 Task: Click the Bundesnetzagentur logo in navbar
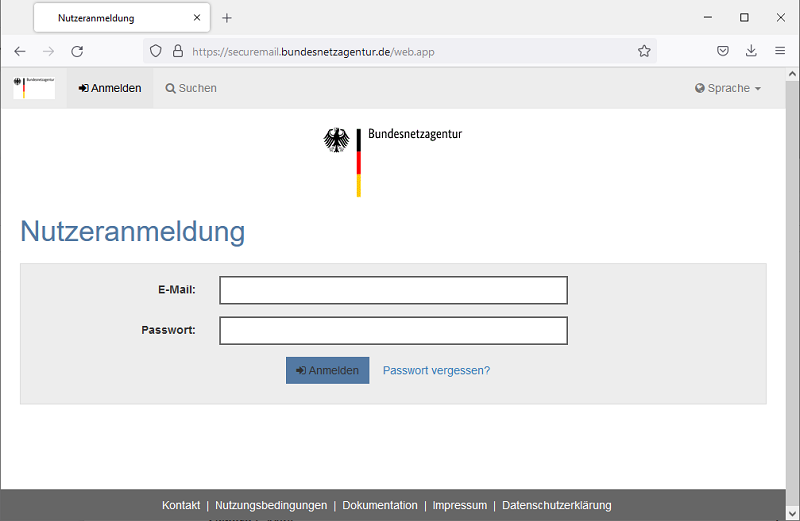(34, 88)
